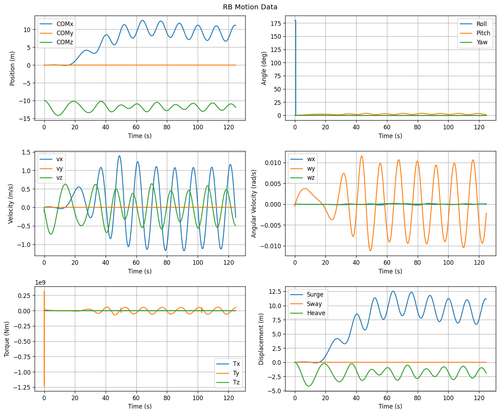The height and width of the screenshot is (414, 500).
Task: Click the Angular Velocity (rad/s) axis label
Action: click(x=254, y=203)
